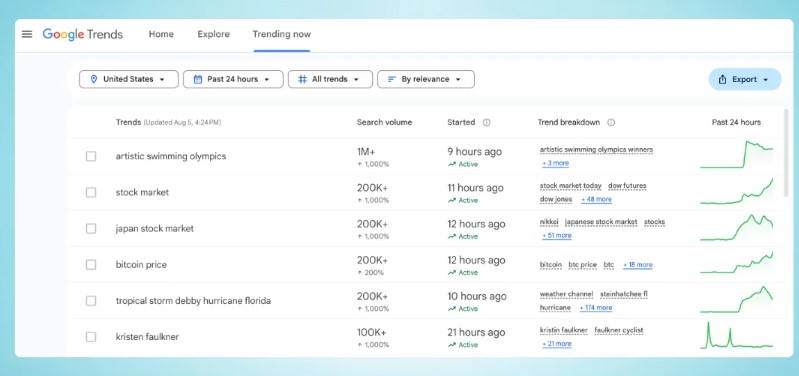Tick the japan stock market checkbox

click(x=91, y=229)
